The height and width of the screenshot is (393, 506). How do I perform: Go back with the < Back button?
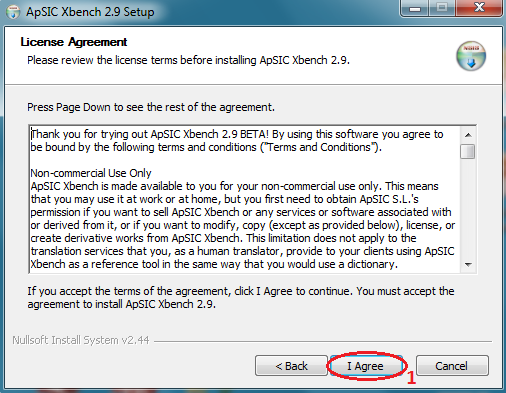(291, 366)
